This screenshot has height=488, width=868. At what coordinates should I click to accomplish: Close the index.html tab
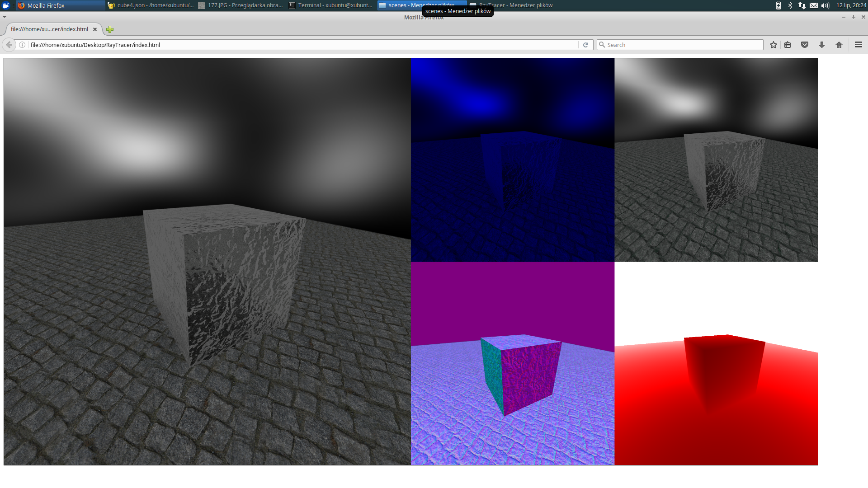(x=95, y=29)
